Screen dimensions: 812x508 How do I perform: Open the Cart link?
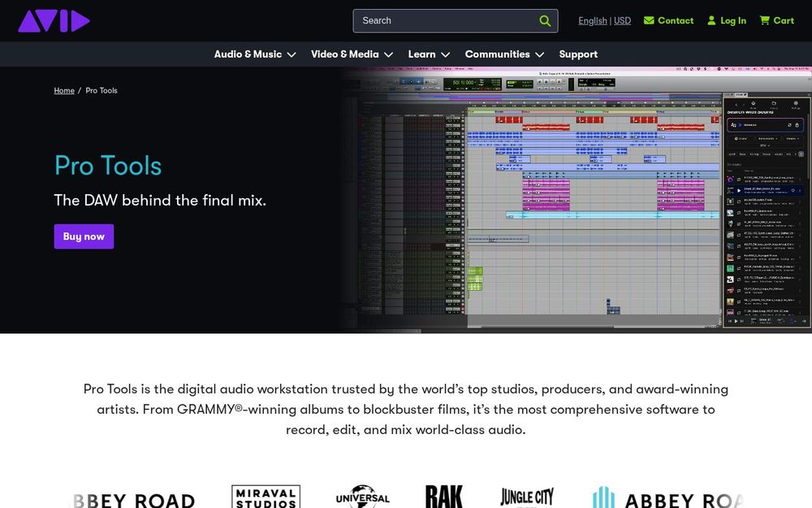tap(777, 20)
